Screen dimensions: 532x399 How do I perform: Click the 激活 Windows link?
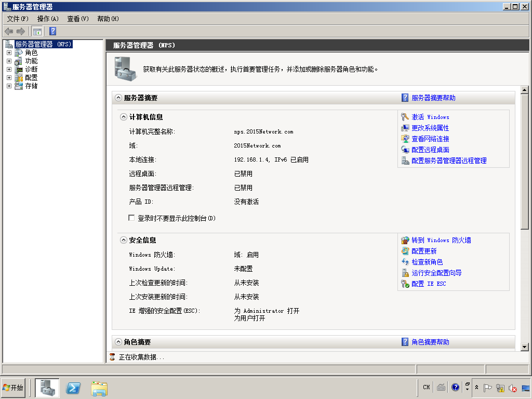(x=430, y=117)
